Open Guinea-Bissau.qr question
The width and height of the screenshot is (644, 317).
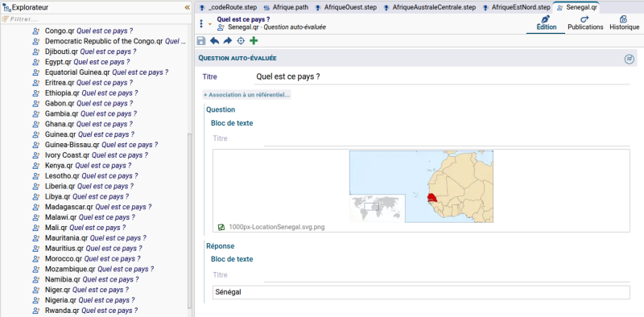[x=95, y=145]
